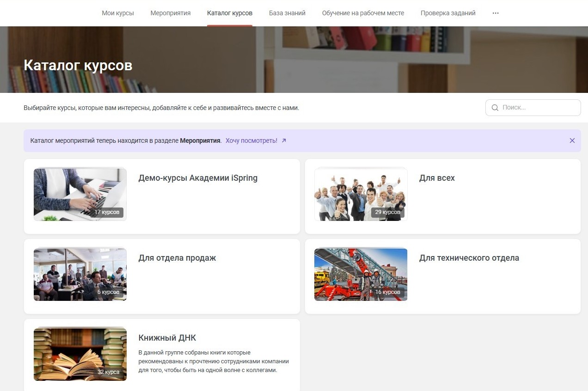Open the Проверка заданий tab
The height and width of the screenshot is (391, 588).
coord(448,13)
